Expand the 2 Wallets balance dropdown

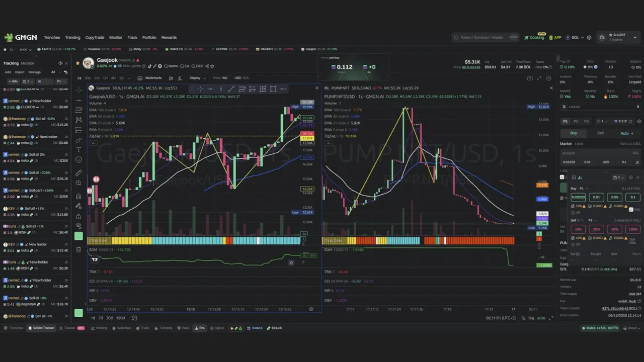617,37
